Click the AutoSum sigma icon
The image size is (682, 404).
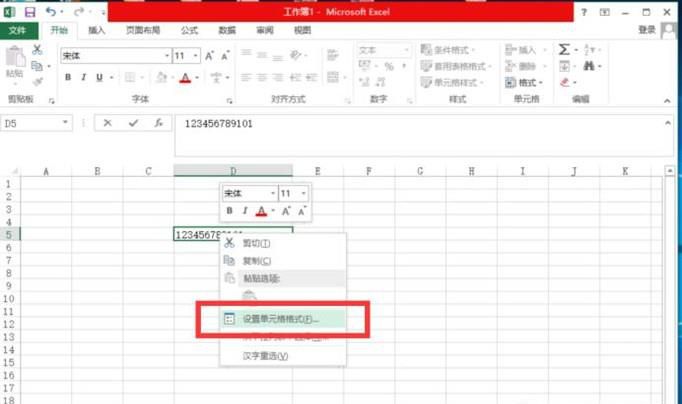(x=564, y=49)
